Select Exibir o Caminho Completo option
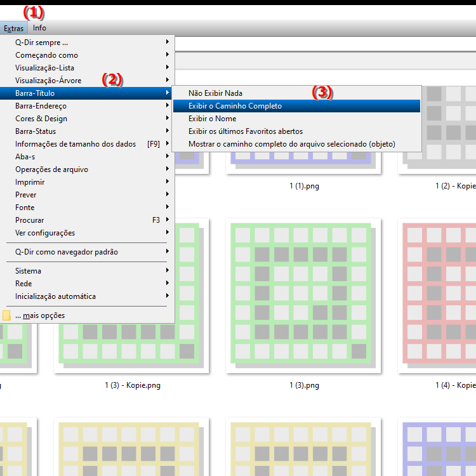476x476 pixels. tap(235, 106)
